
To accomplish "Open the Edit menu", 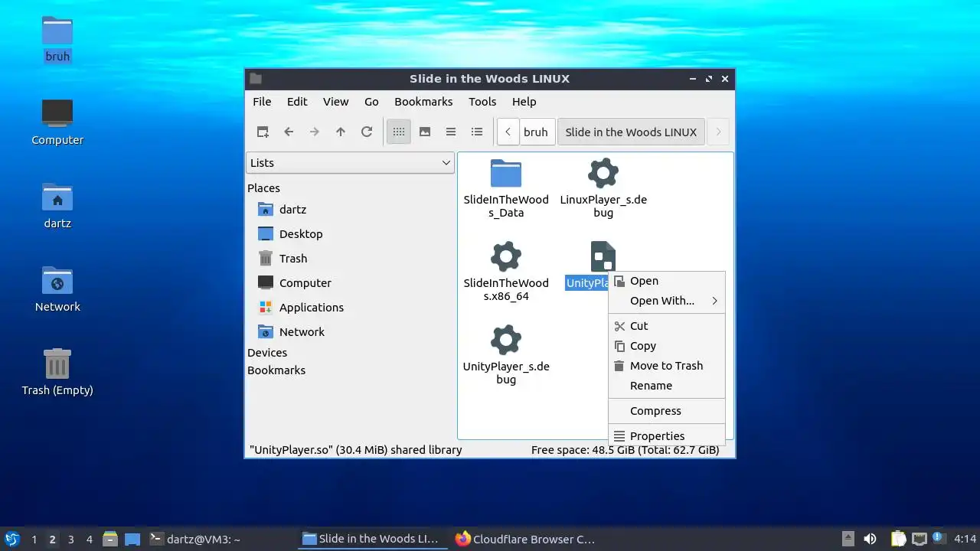I will pos(297,101).
